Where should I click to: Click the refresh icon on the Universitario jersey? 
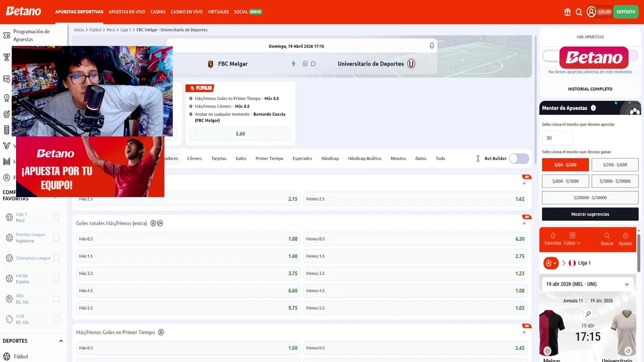point(628,351)
